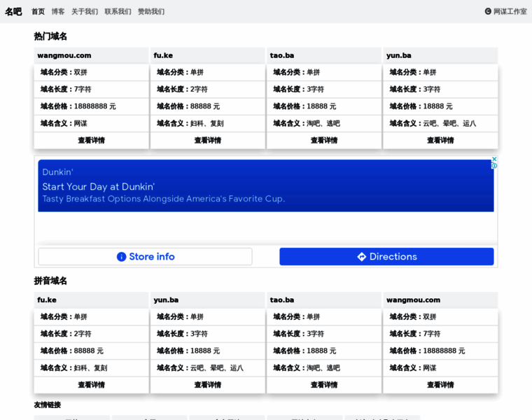Click tao.ba card title in 拼音域名

[x=282, y=300]
